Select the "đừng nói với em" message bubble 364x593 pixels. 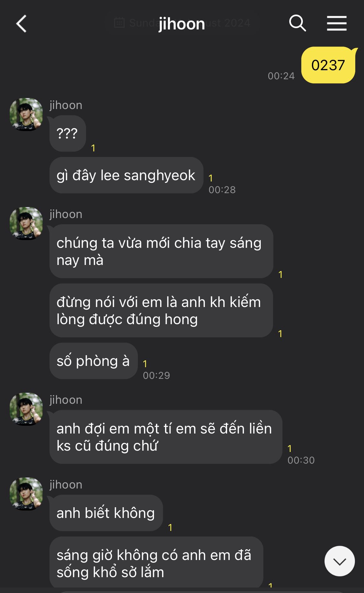click(x=161, y=311)
